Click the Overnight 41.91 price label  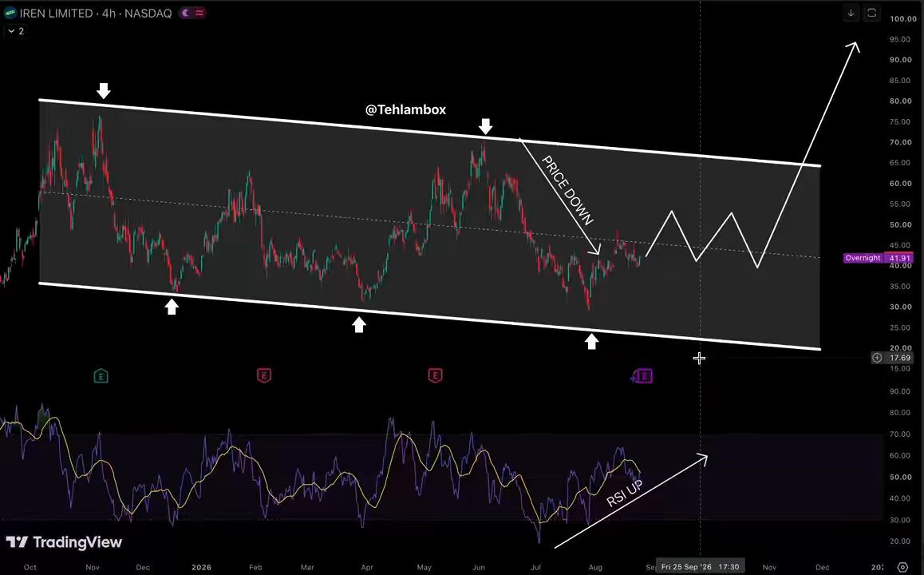[878, 258]
